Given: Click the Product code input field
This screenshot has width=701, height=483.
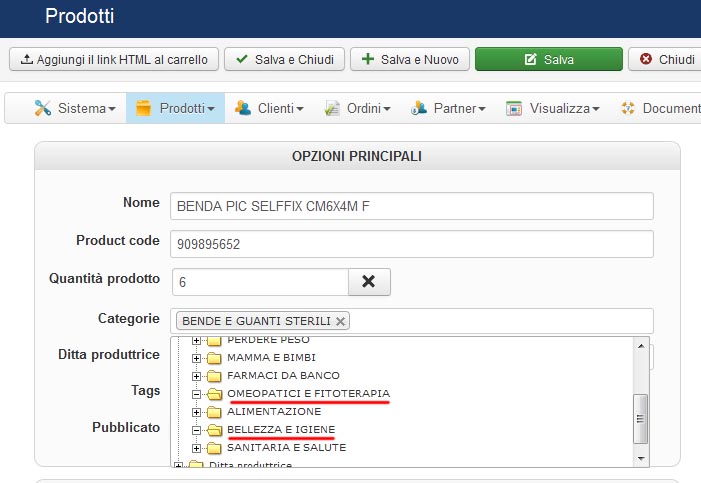Looking at the screenshot, I should click(412, 244).
